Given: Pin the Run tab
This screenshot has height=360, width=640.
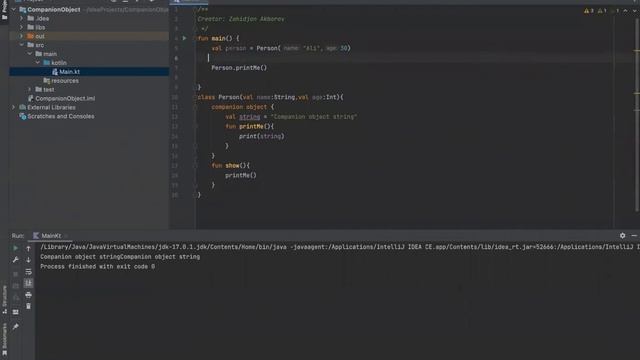Looking at the screenshot, I should point(16,327).
